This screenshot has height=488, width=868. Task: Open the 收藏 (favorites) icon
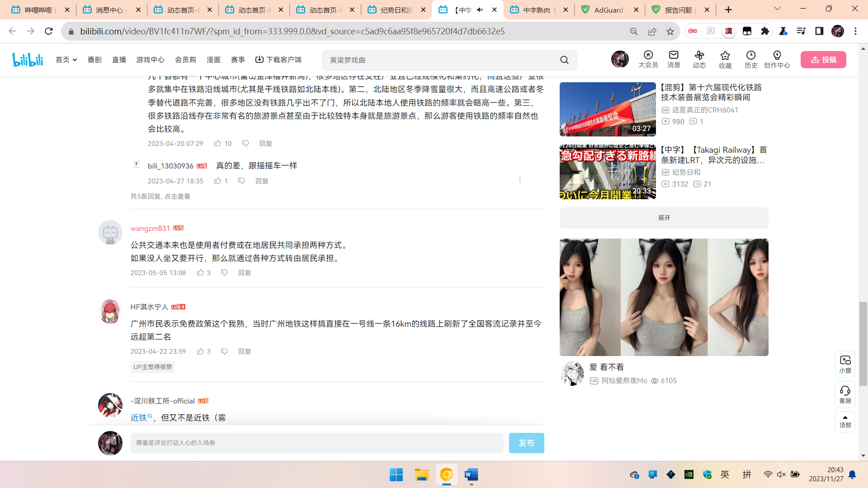725,59
